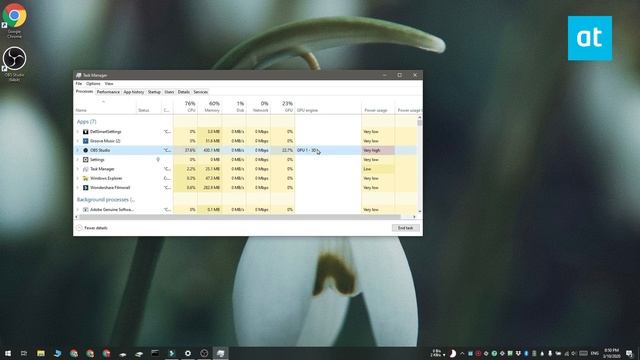640x360 pixels.
Task: Click the Settings suspended leaf status icon
Action: tap(158, 160)
